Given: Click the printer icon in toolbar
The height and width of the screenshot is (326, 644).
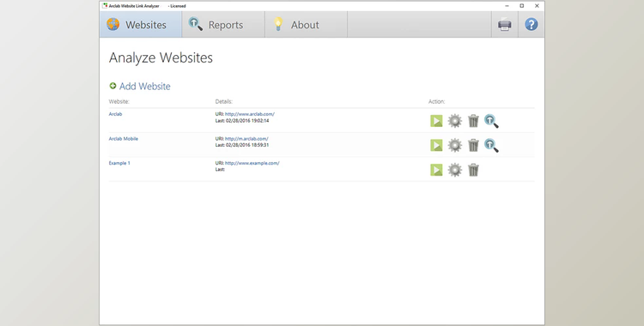Looking at the screenshot, I should [x=504, y=25].
